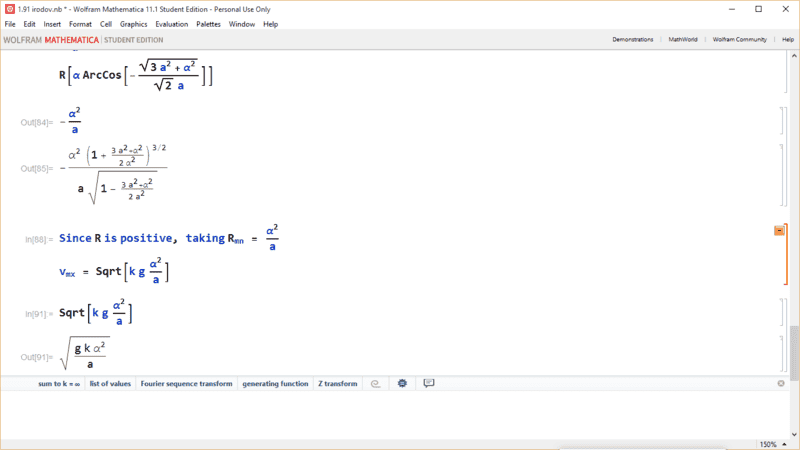Click the 'Fourier sequence transform' suggestion

coord(187,383)
